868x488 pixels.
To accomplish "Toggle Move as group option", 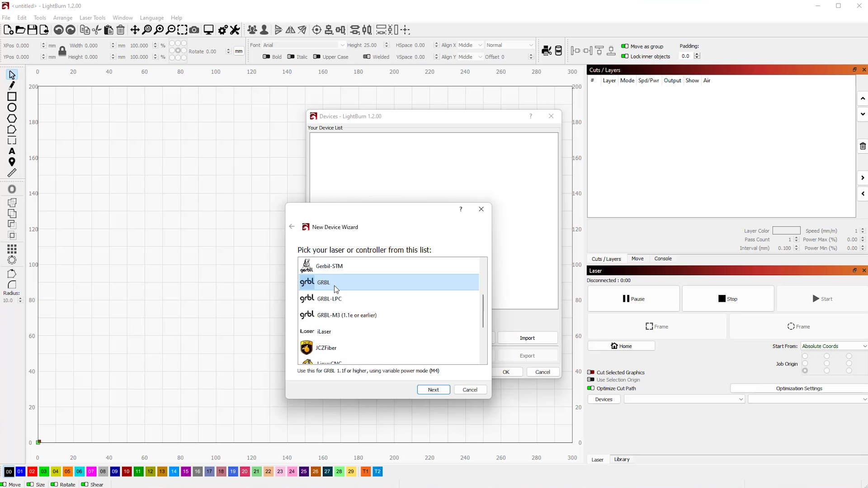I will click(625, 46).
